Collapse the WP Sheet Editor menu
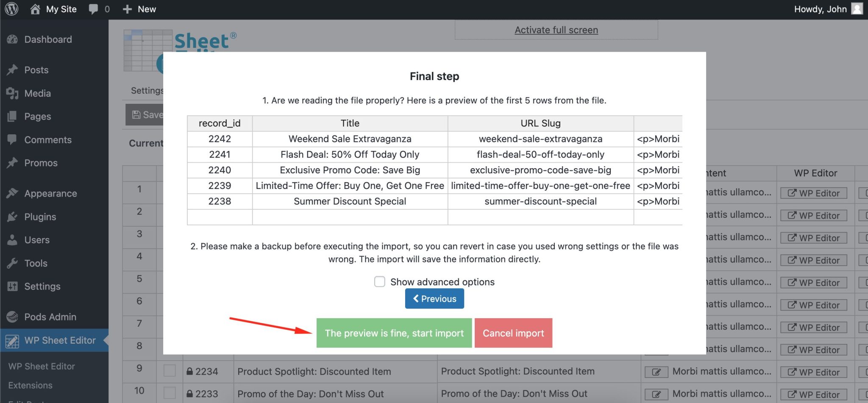This screenshot has width=868, height=403. pyautogui.click(x=59, y=340)
